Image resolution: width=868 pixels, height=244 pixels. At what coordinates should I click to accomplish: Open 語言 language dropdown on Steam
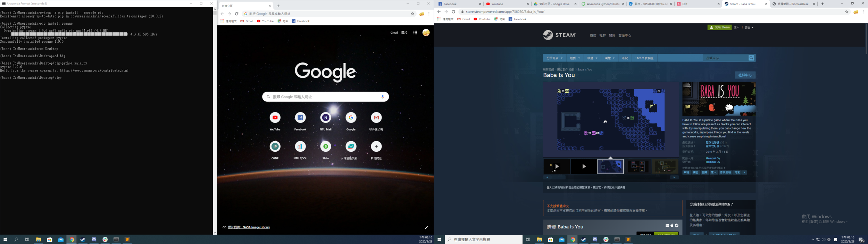(x=749, y=27)
